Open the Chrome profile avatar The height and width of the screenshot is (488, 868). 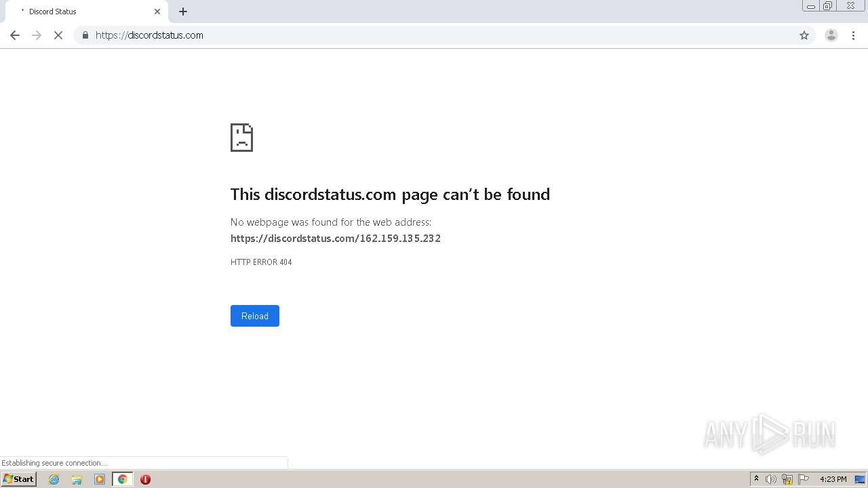pos(831,35)
